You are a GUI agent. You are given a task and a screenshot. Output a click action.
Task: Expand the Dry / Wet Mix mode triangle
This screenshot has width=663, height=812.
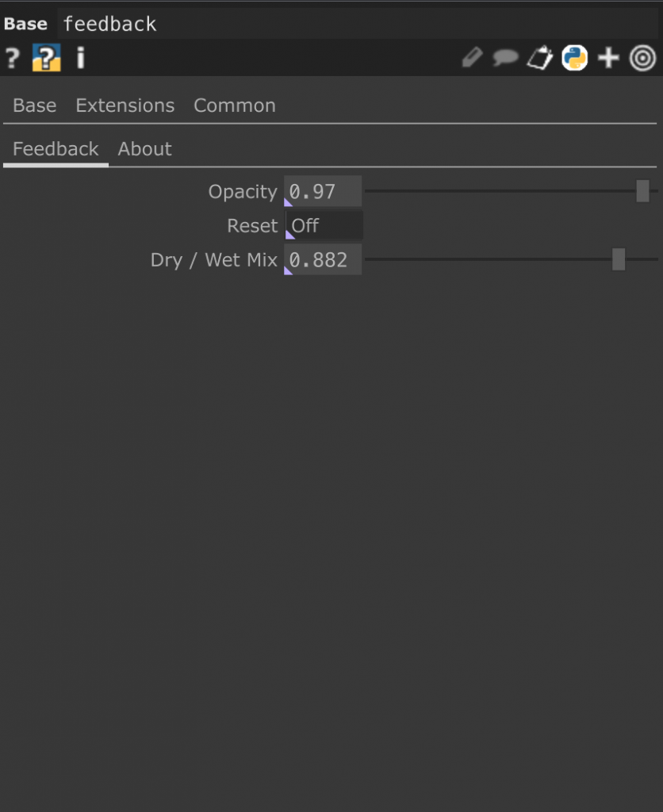coord(288,270)
